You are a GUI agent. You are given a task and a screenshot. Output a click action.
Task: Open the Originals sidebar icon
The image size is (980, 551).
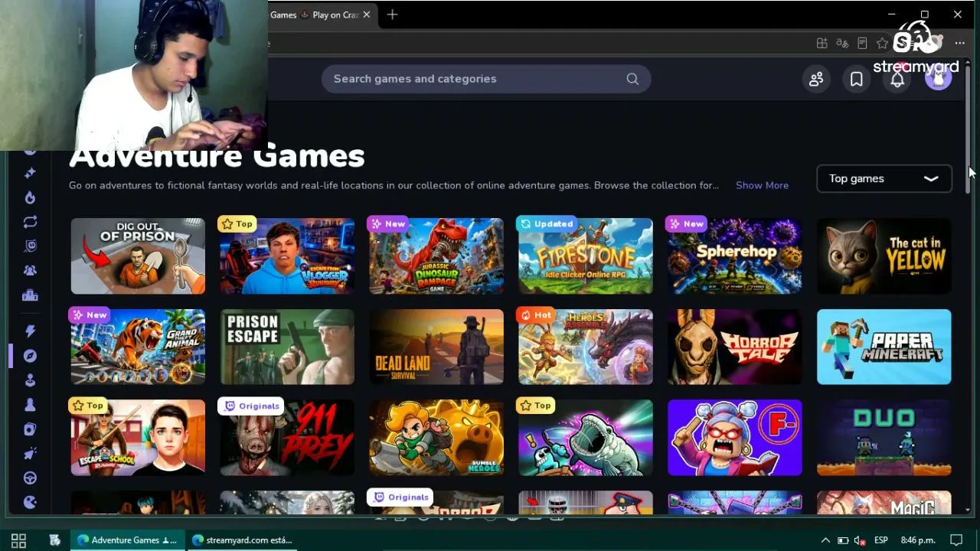(x=30, y=246)
